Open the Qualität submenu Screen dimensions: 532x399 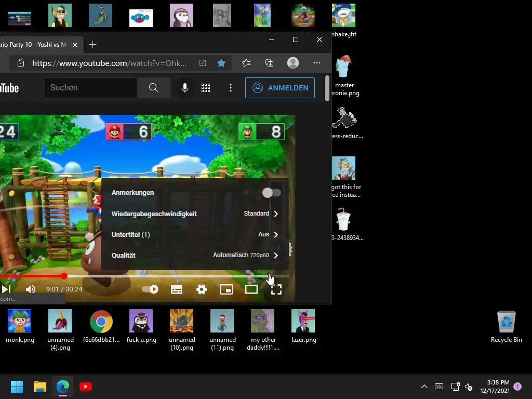(x=195, y=255)
